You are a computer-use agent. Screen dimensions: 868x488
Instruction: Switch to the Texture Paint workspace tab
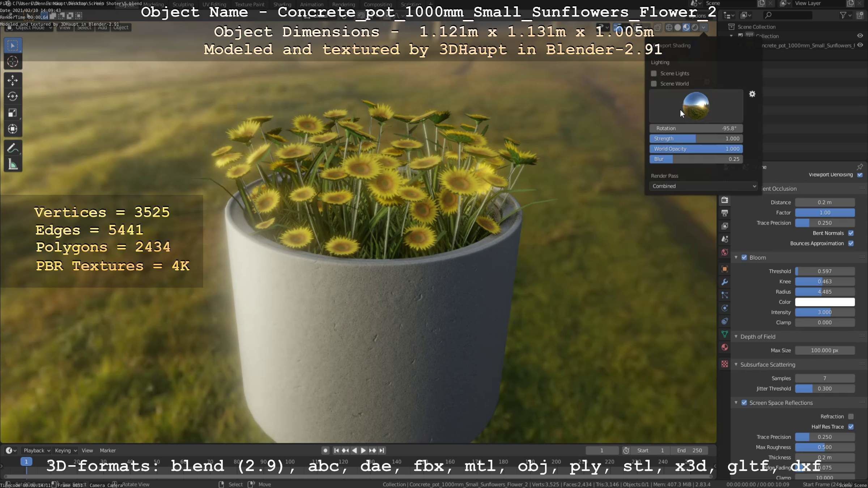[x=250, y=4]
